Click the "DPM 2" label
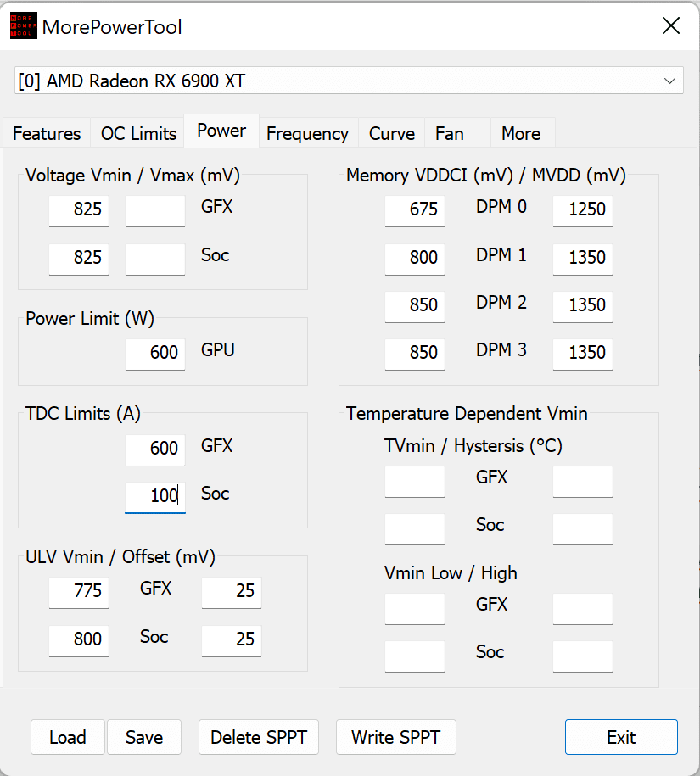This screenshot has width=700, height=776. point(501,303)
